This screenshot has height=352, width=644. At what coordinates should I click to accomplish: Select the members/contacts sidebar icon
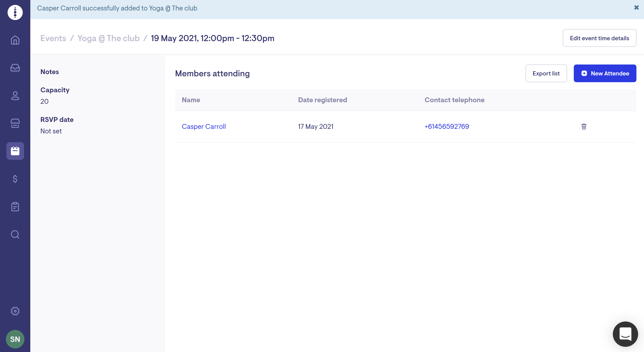15,95
